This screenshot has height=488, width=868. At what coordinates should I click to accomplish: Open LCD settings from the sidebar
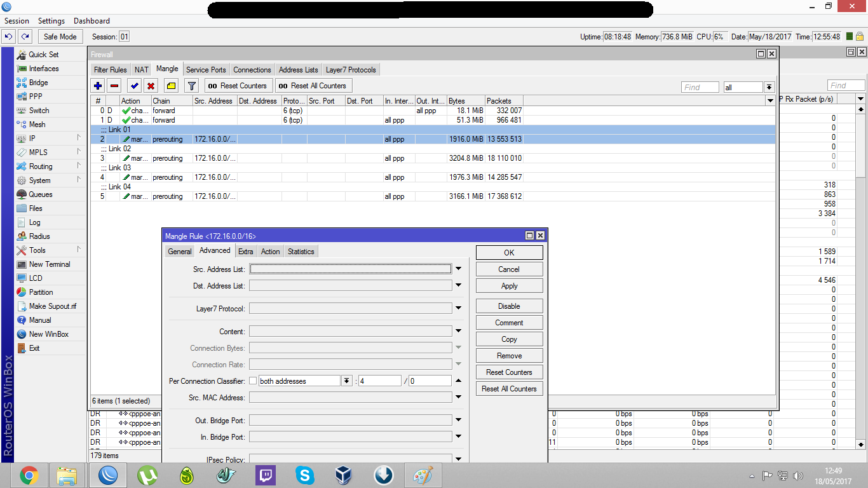(36, 278)
